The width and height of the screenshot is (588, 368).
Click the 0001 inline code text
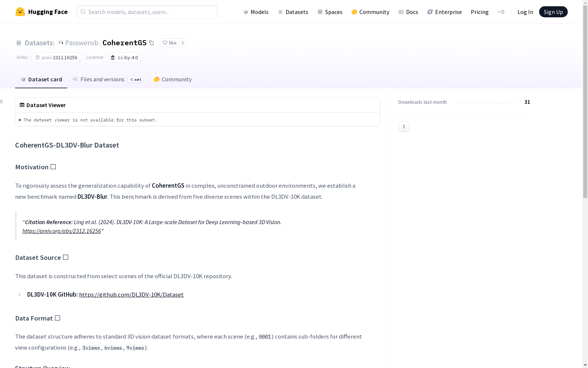265,337
